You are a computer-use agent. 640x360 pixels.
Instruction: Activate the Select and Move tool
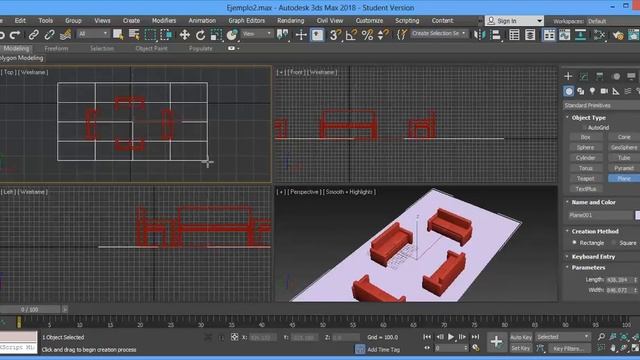pyautogui.click(x=184, y=35)
